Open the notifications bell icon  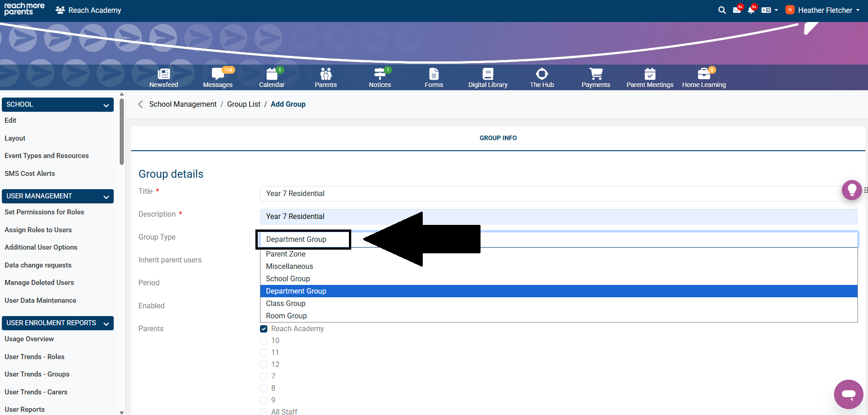[751, 10]
